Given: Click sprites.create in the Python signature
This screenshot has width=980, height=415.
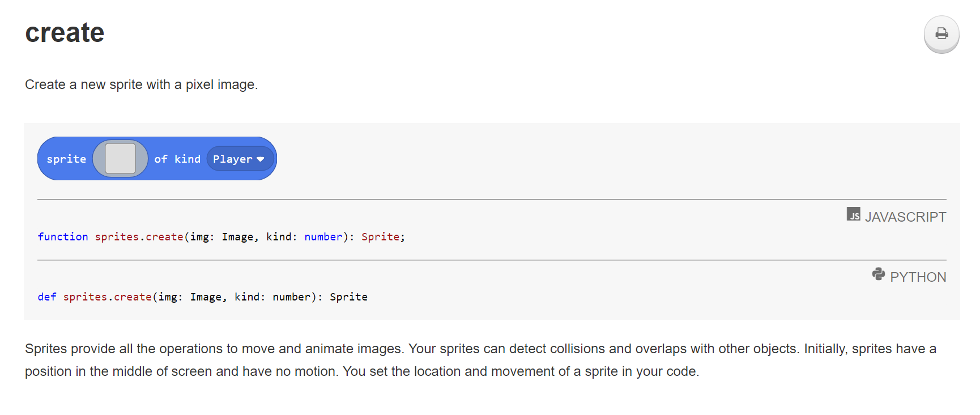Looking at the screenshot, I should [x=107, y=297].
